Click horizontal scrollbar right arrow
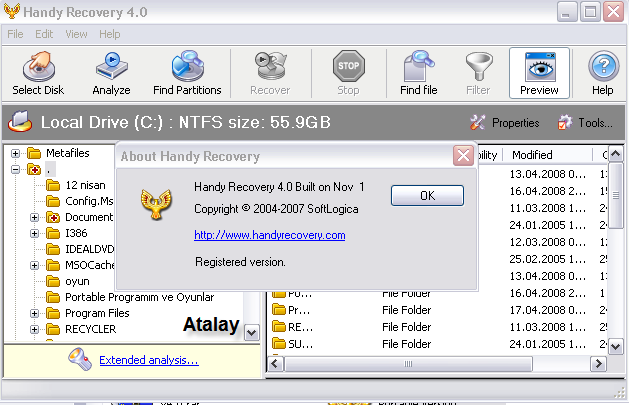The height and width of the screenshot is (405, 629). (x=599, y=364)
